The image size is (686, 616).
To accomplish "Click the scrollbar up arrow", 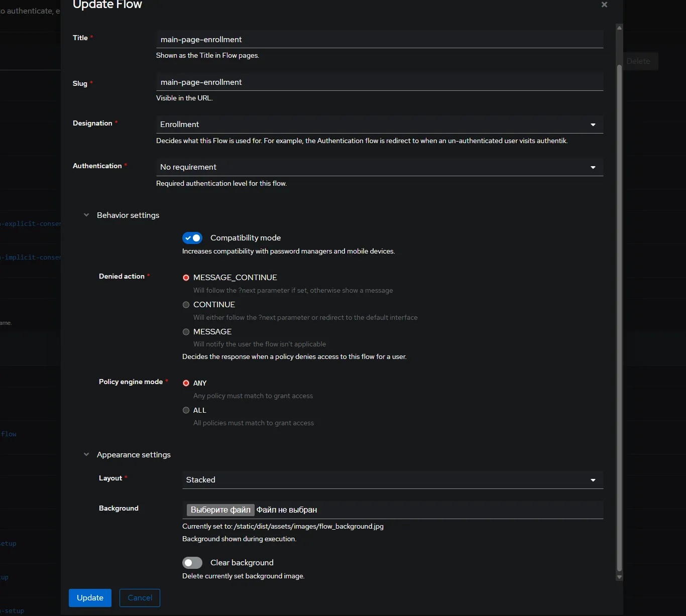I will 619,28.
